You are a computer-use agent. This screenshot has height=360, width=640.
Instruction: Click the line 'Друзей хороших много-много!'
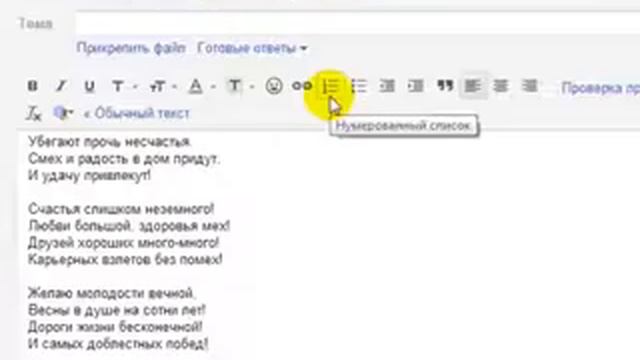tap(124, 243)
